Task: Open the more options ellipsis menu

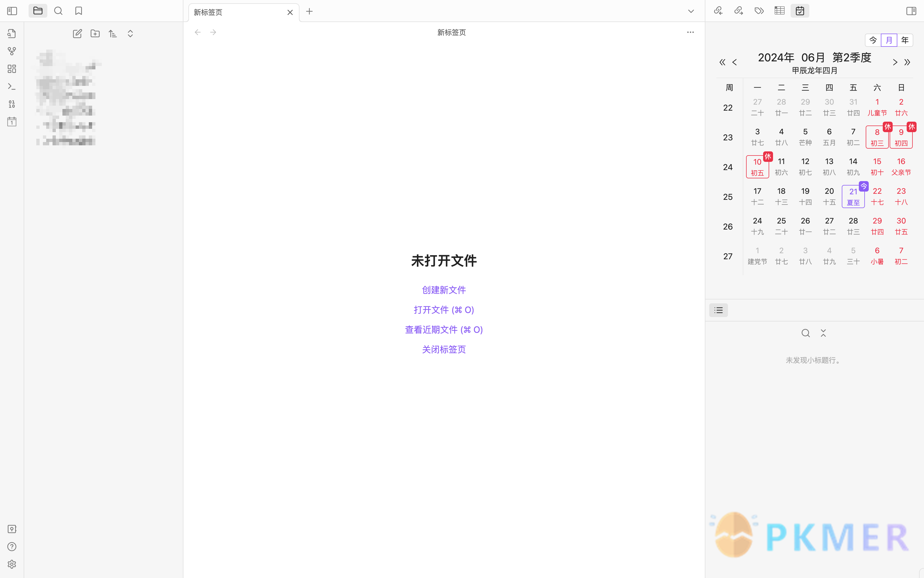Action: [690, 32]
